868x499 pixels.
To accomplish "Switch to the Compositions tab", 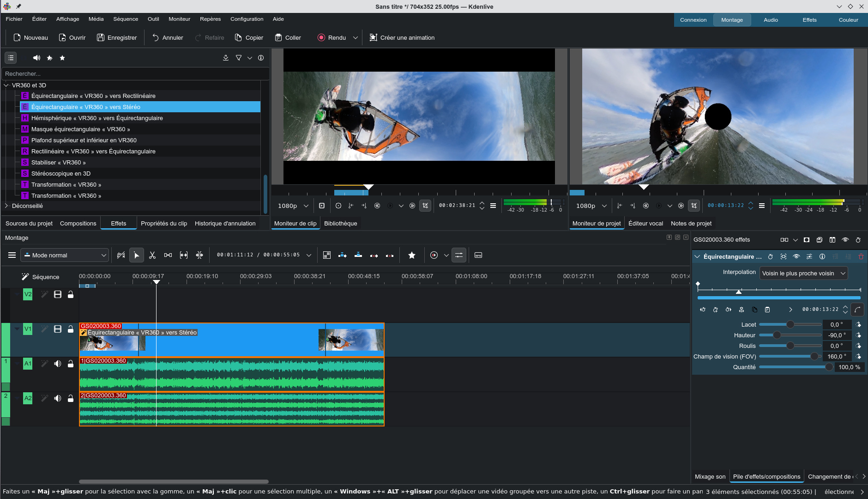I will click(x=78, y=223).
